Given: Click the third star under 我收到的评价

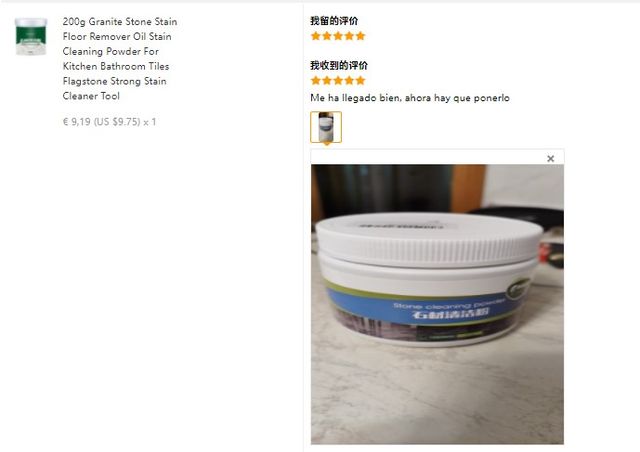Looking at the screenshot, I should tap(338, 80).
